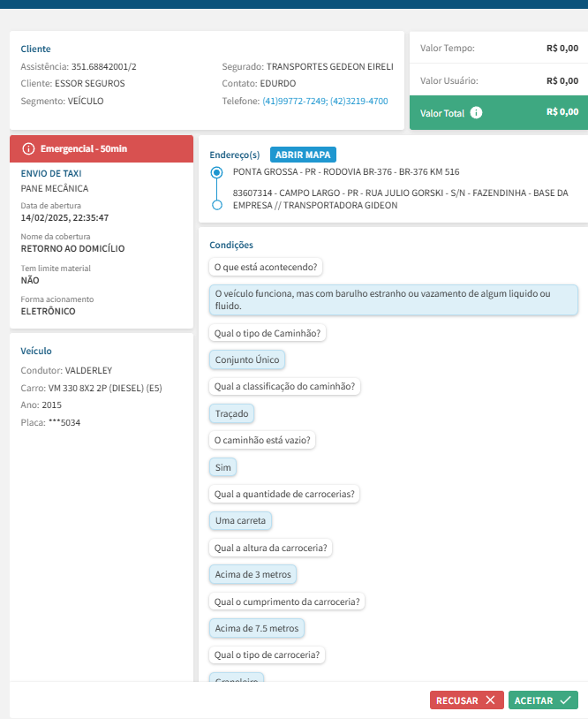The image size is (588, 719).
Task: Call phone number (41)99772-7249
Action: click(x=294, y=102)
